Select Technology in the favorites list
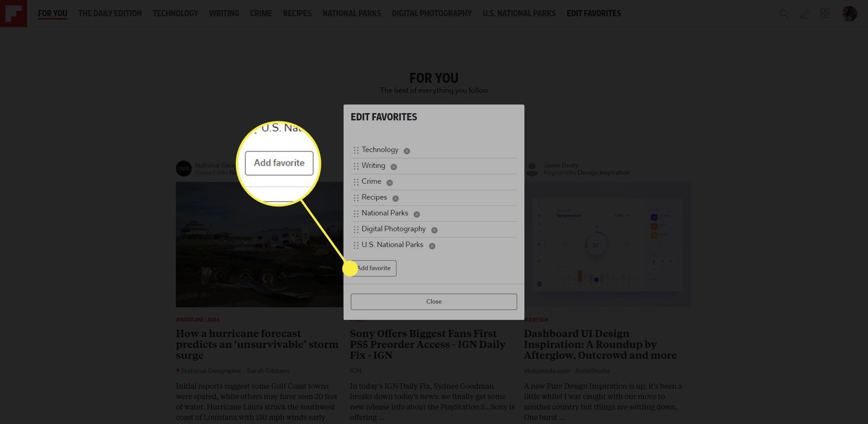Screen dimensions: 868x424 tap(380, 150)
